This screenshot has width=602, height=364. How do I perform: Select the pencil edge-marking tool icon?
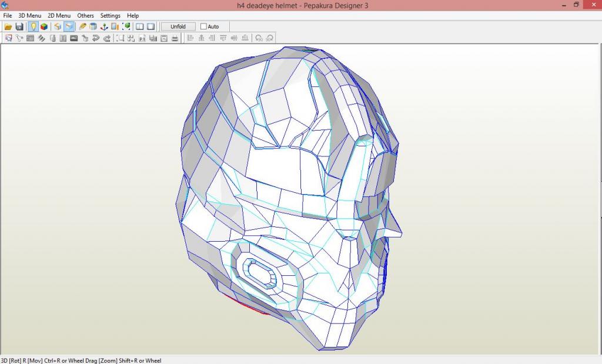[x=82, y=26]
